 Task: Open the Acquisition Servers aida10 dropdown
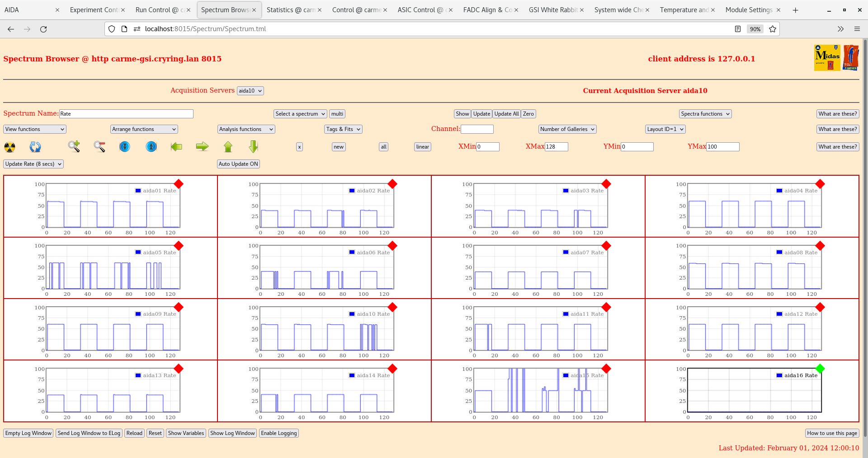pyautogui.click(x=250, y=90)
